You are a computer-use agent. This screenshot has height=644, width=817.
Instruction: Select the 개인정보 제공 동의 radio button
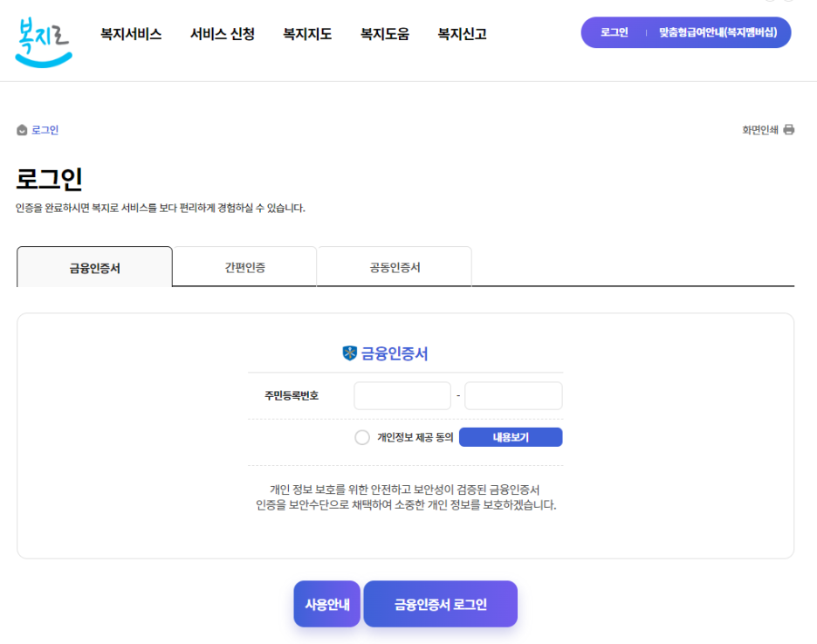[x=361, y=436]
